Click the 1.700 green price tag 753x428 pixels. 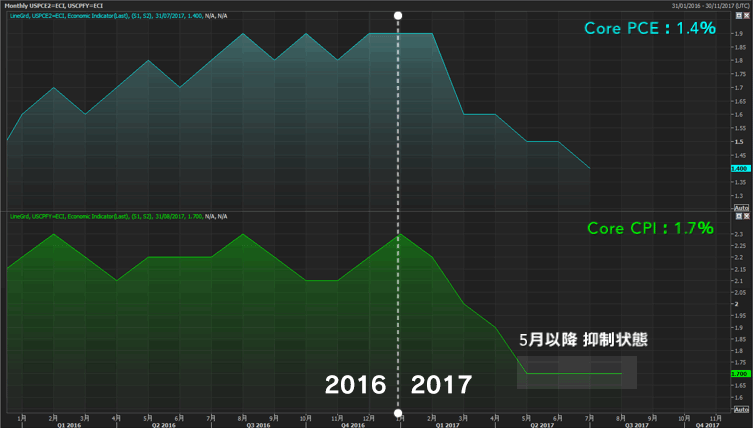741,373
